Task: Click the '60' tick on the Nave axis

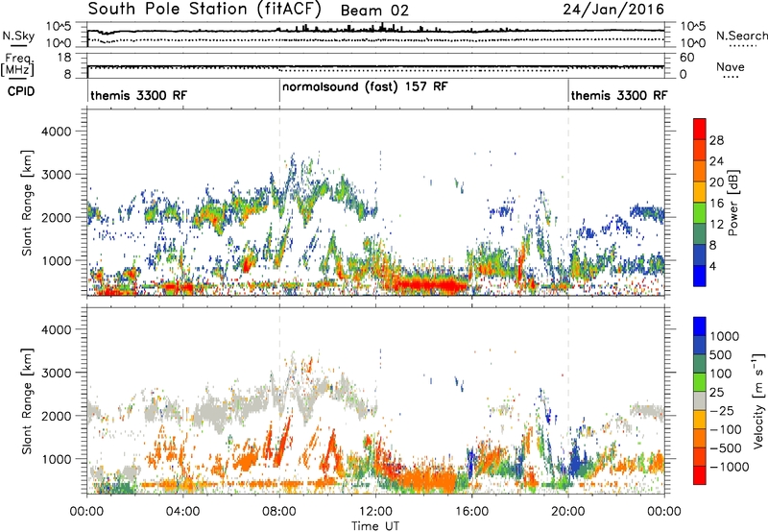Action: tap(687, 58)
